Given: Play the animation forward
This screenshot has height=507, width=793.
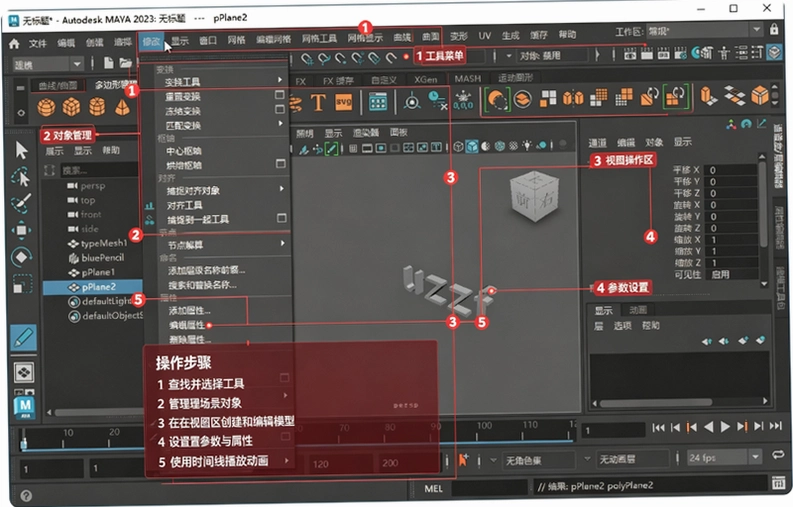Looking at the screenshot, I should [x=725, y=427].
